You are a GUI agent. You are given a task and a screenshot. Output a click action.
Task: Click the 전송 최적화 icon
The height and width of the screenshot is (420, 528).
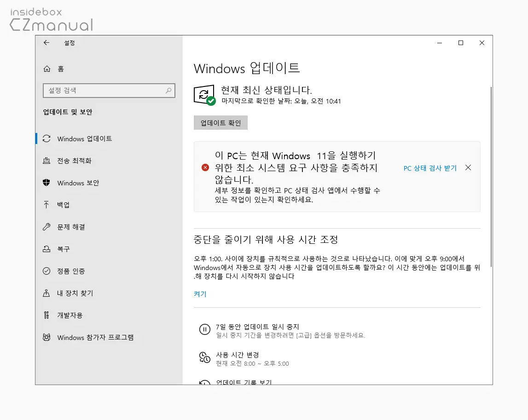(46, 161)
